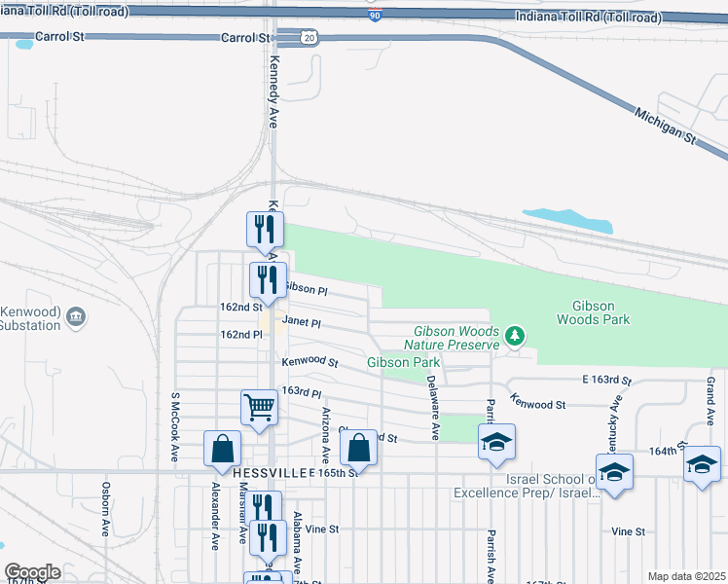Click the Gibson Woods Nature Preserve label

tap(452, 338)
